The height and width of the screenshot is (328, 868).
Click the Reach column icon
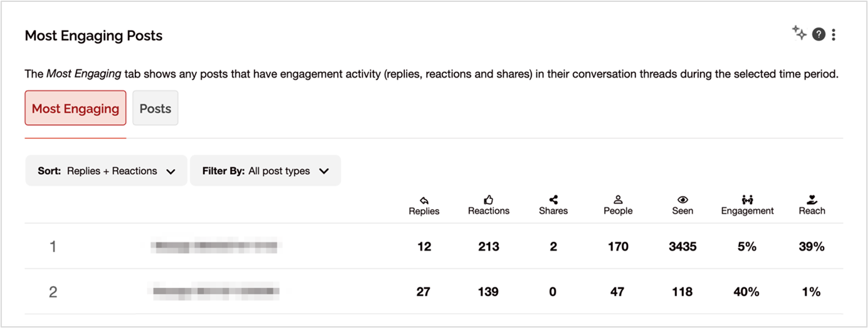[812, 200]
